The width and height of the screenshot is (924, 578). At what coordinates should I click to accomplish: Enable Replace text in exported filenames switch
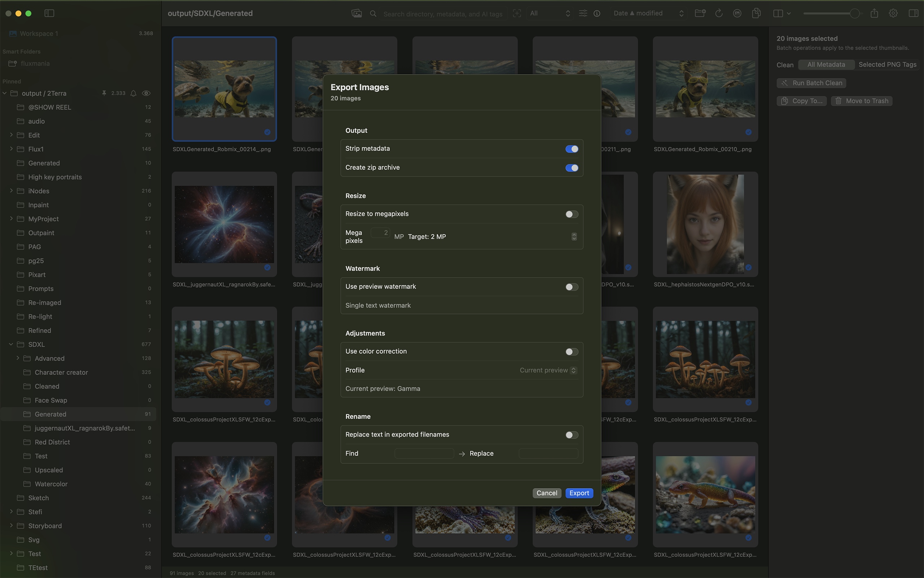[572, 435]
